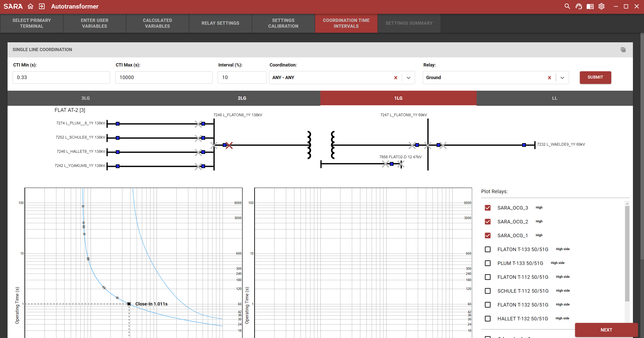The width and height of the screenshot is (644, 338).
Task: Click the SUBMIT button
Action: (595, 77)
